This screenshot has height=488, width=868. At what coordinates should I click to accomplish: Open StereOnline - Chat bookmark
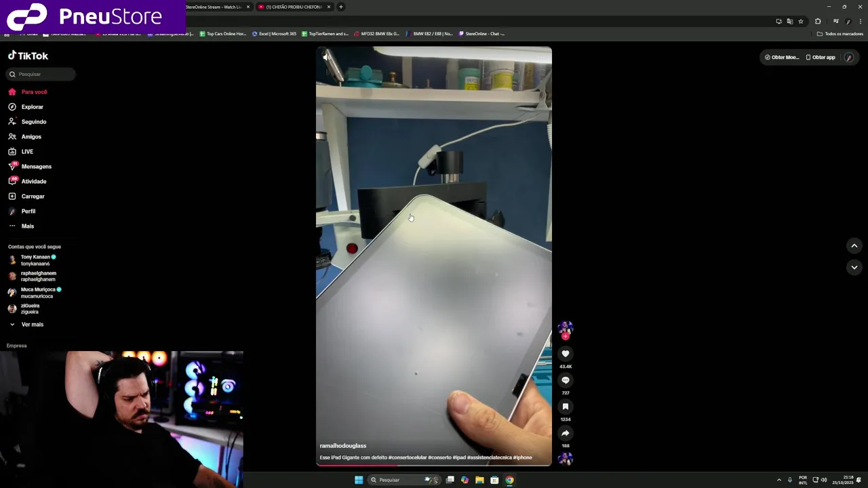coord(482,34)
